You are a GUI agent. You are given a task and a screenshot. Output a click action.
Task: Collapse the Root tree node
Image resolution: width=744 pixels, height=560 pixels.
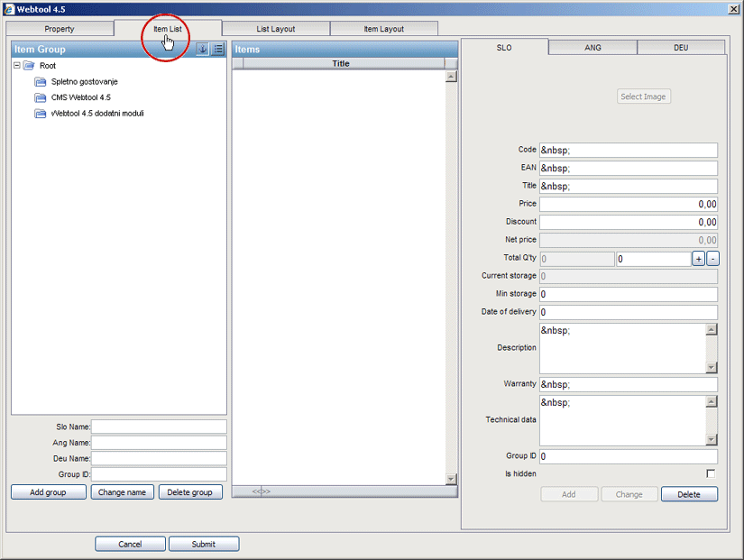tap(17, 66)
